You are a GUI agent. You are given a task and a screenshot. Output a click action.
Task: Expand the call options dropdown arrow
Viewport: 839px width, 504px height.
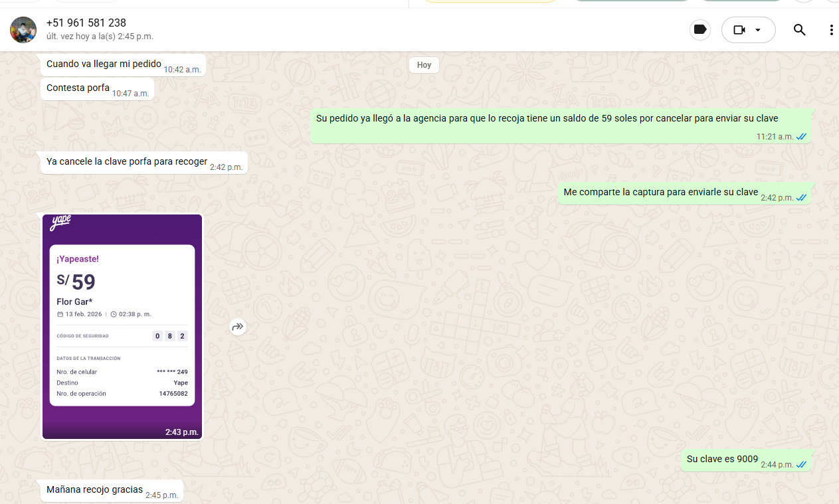pyautogui.click(x=758, y=30)
